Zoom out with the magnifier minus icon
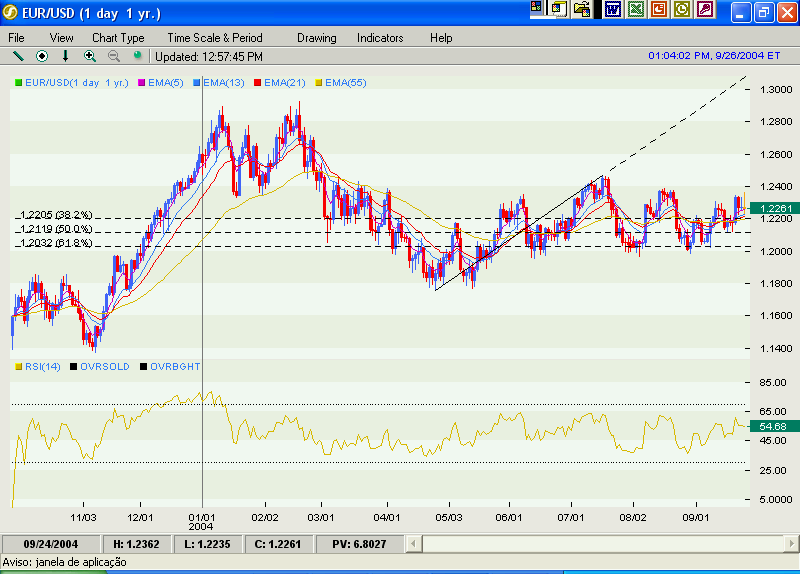 (x=113, y=56)
